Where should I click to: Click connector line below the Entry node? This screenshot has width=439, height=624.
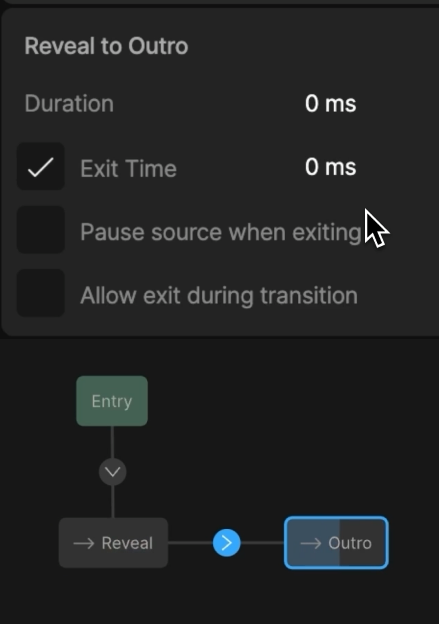[x=113, y=442]
